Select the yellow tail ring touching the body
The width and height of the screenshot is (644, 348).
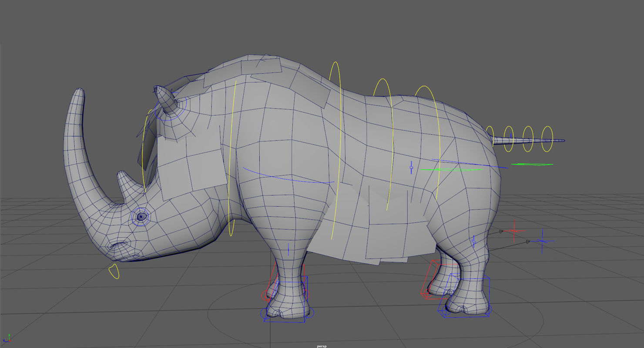490,136
